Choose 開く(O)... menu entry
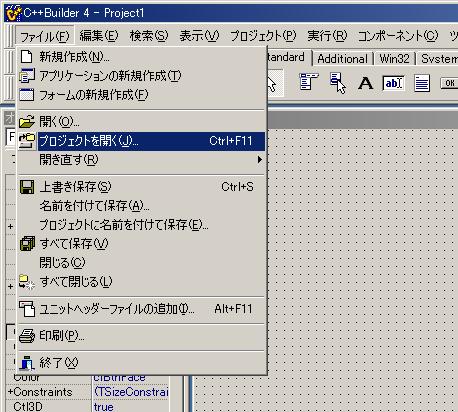This screenshot has height=412, width=458. pos(141,121)
